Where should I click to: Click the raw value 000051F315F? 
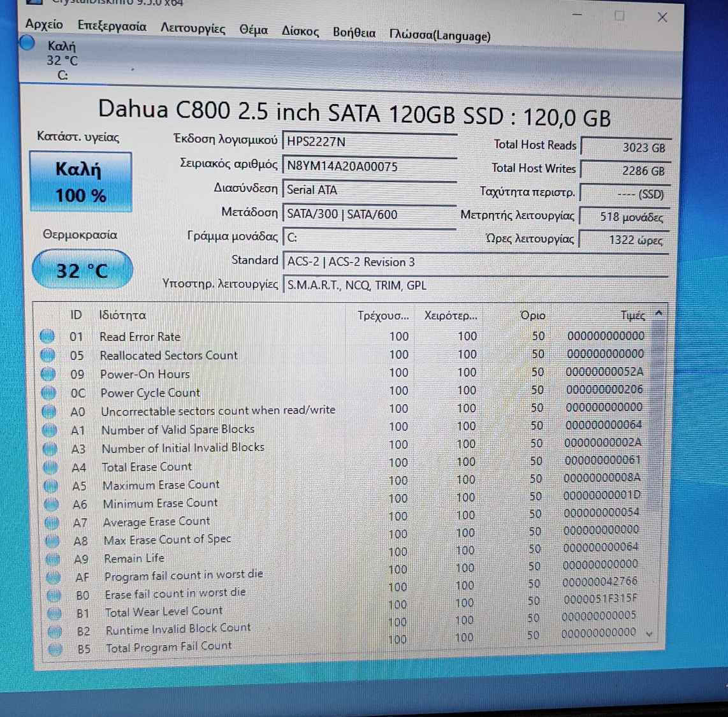[601, 598]
